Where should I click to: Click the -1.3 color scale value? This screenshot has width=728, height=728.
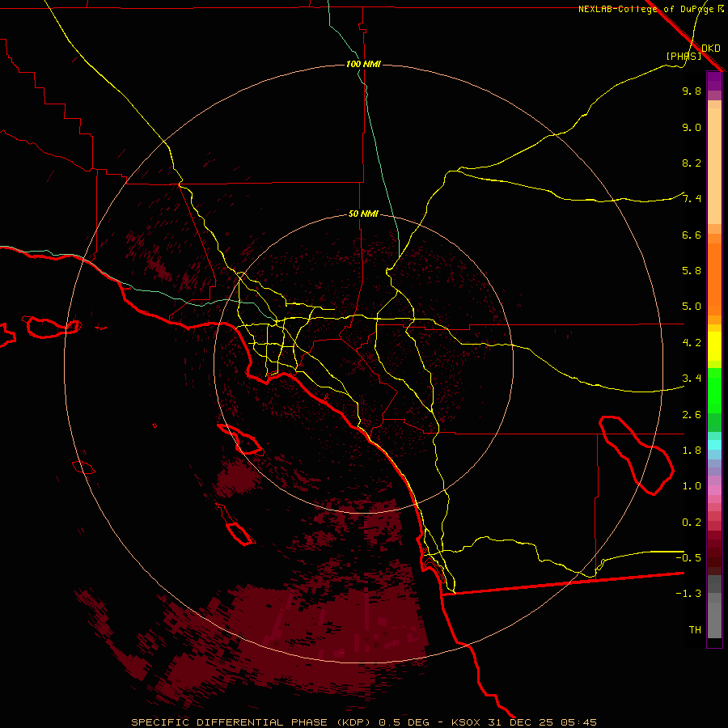coord(688,594)
